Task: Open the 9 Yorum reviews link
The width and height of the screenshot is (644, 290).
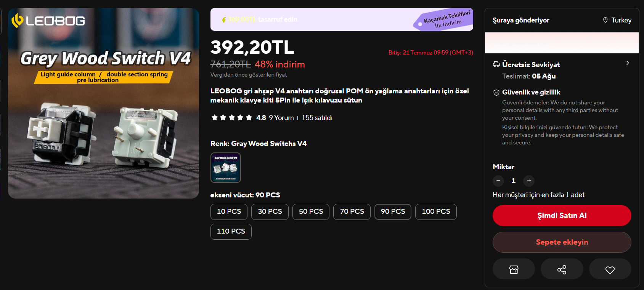Action: coord(281,118)
